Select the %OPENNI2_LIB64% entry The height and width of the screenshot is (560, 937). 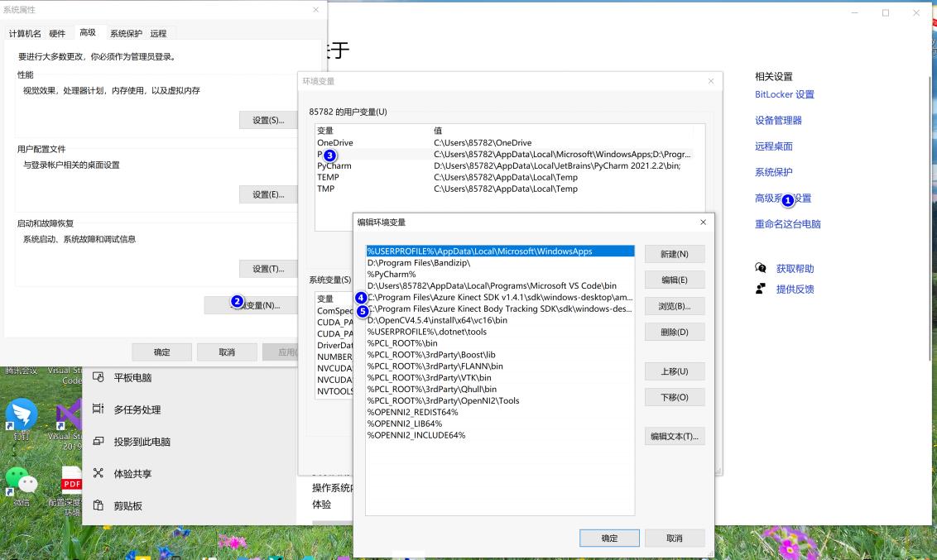tap(500, 424)
